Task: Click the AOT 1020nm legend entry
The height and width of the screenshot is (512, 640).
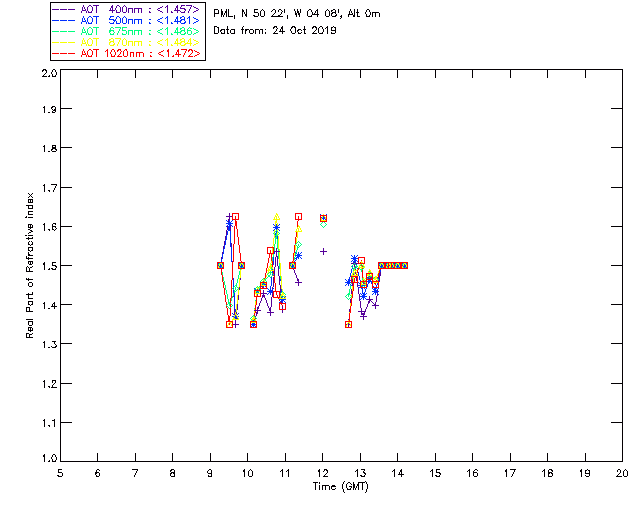Action: pos(127,53)
